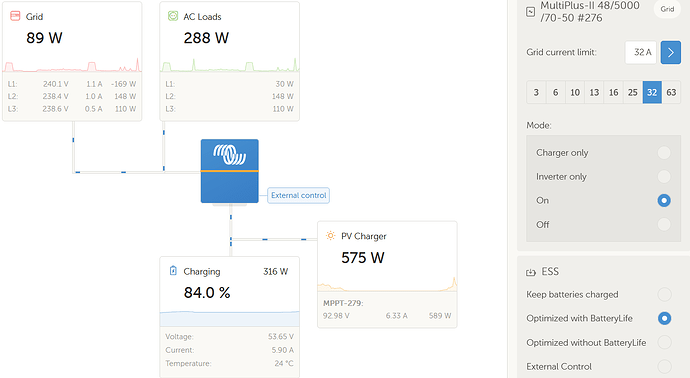This screenshot has height=378, width=690.
Task: Click the MPPT power 589 W value
Action: pos(440,316)
